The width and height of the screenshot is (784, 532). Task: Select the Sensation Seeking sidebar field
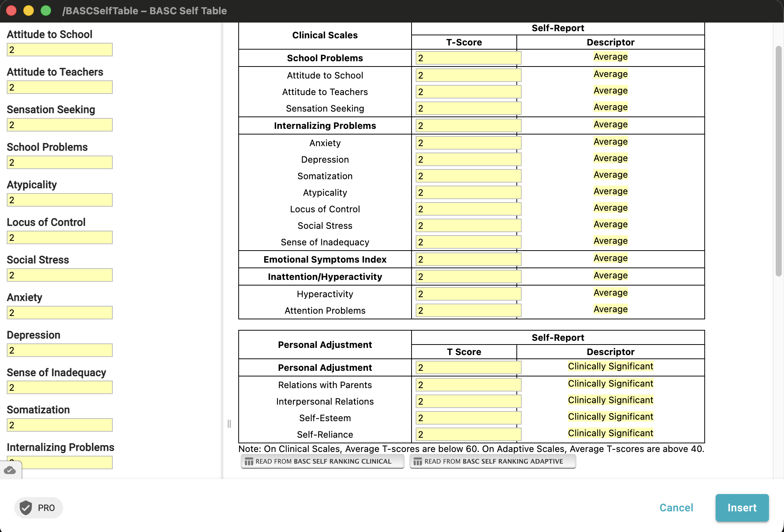coord(60,125)
